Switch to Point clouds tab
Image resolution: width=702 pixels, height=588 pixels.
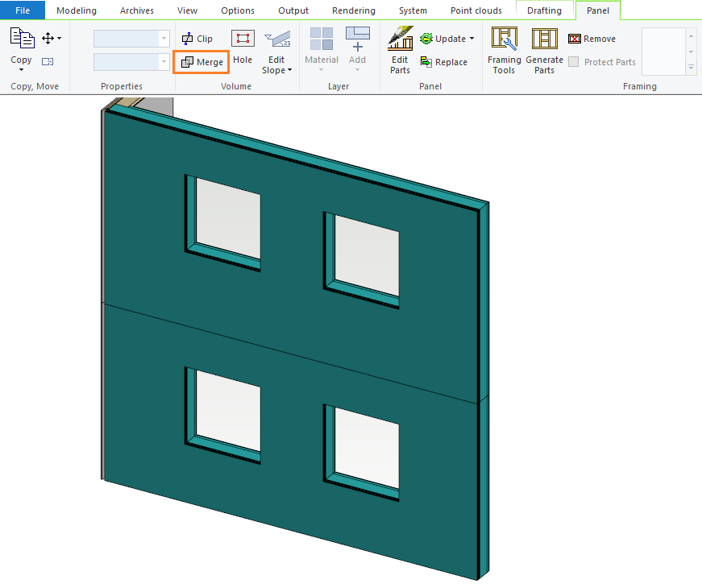tap(476, 10)
